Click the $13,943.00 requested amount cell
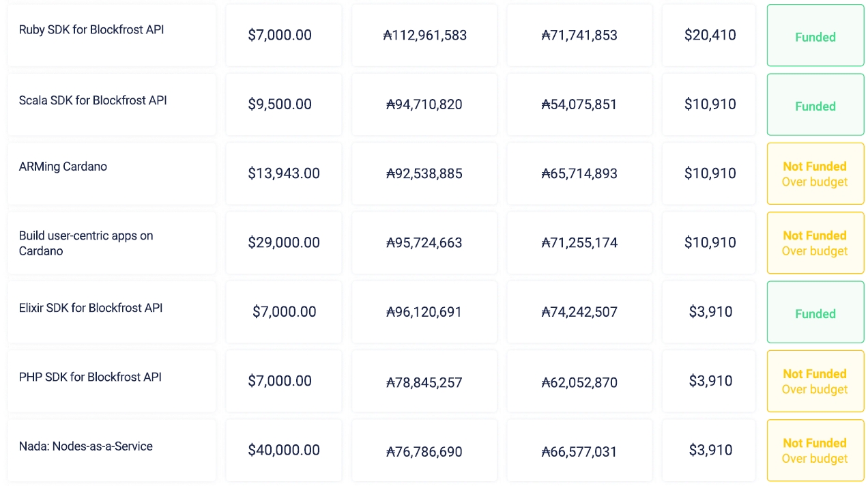The width and height of the screenshot is (868, 486). click(x=284, y=173)
